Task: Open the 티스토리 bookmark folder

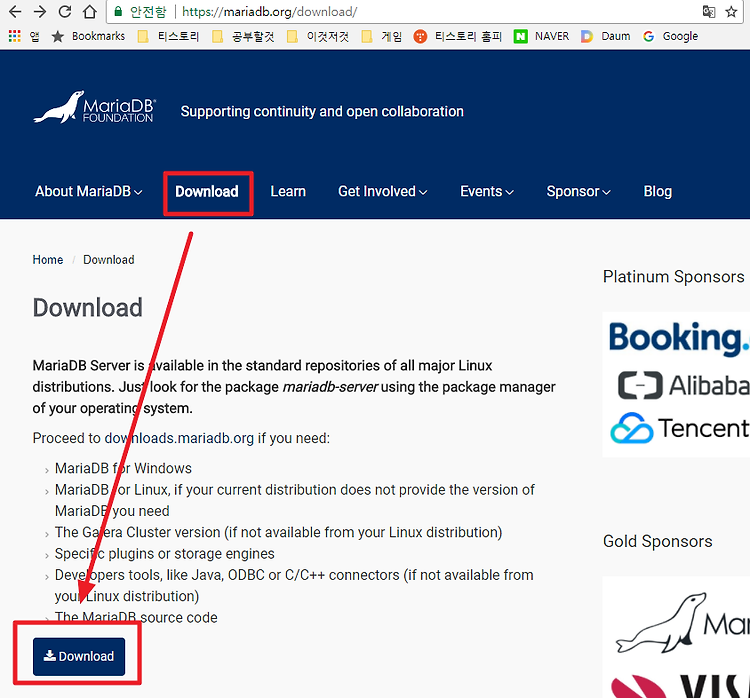Action: (x=168, y=36)
